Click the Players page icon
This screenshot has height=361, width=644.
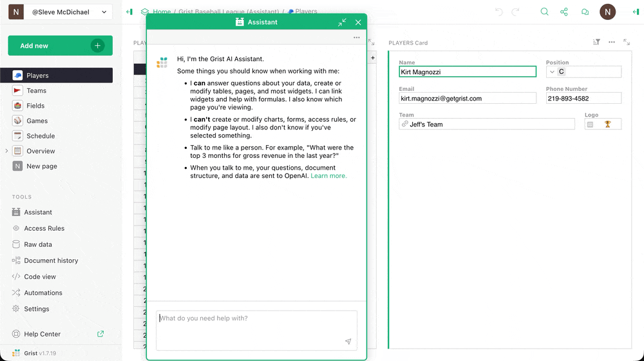[x=17, y=75]
